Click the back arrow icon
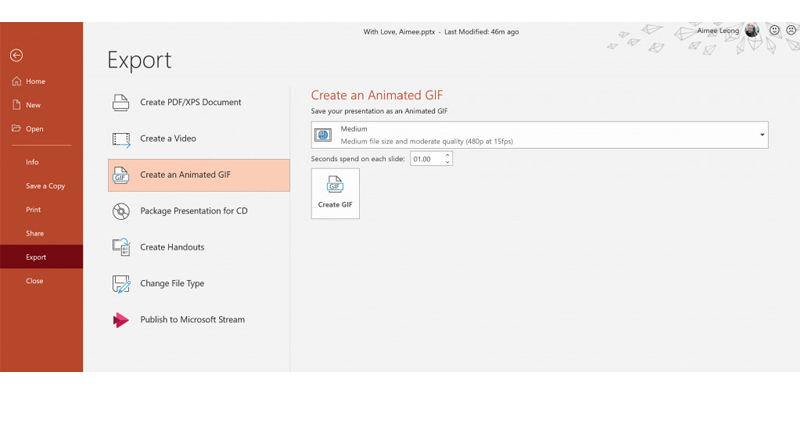This screenshot has height=430, width=800. pyautogui.click(x=16, y=56)
